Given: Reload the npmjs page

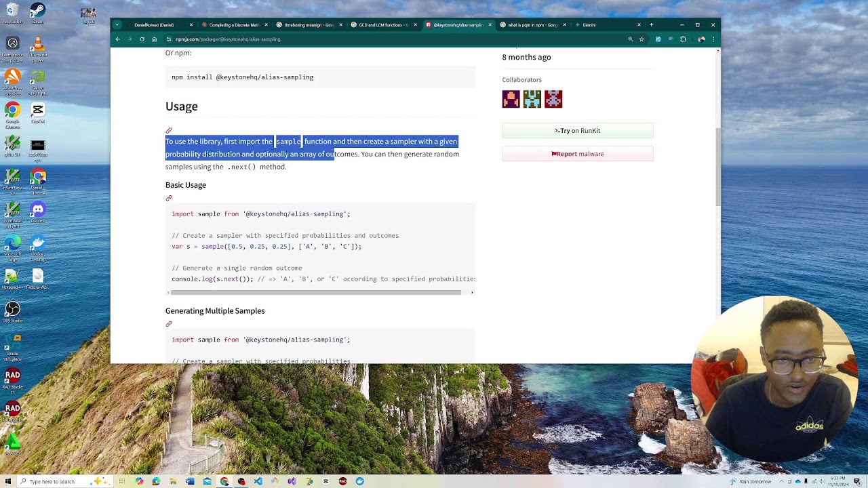Looking at the screenshot, I should coord(142,39).
